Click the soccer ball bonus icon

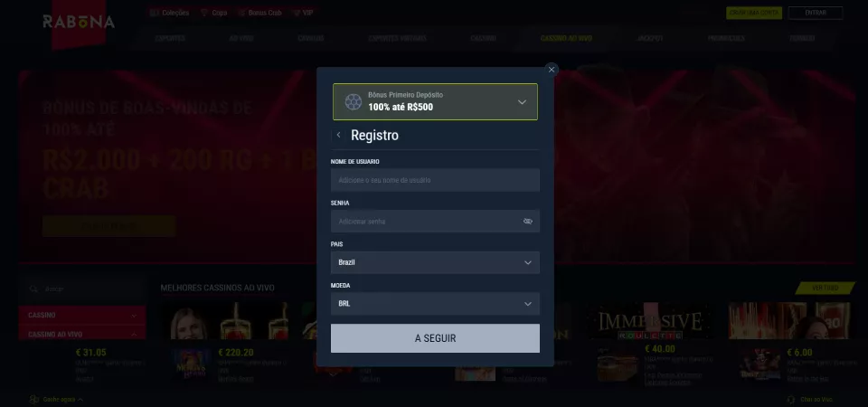354,102
